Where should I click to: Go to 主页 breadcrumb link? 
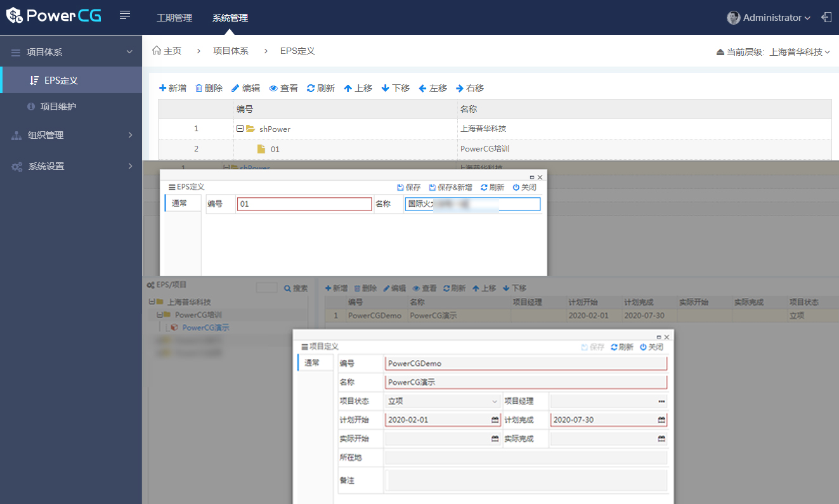[x=167, y=51]
